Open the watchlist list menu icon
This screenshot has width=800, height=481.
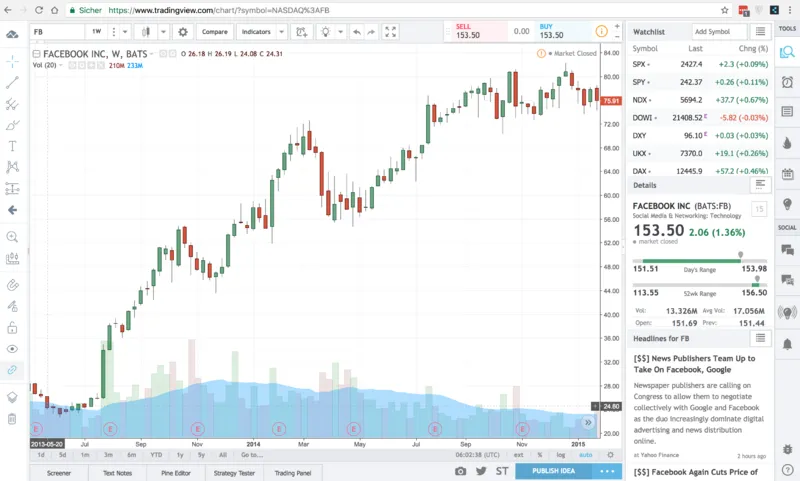pos(760,32)
